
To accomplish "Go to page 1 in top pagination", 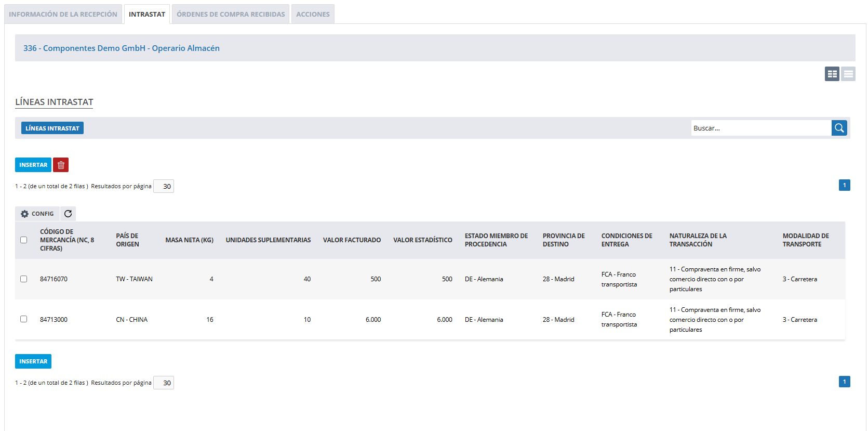I will [845, 185].
